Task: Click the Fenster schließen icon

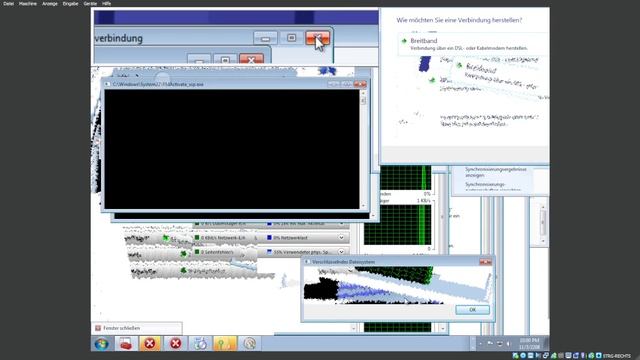Action: tap(98, 328)
